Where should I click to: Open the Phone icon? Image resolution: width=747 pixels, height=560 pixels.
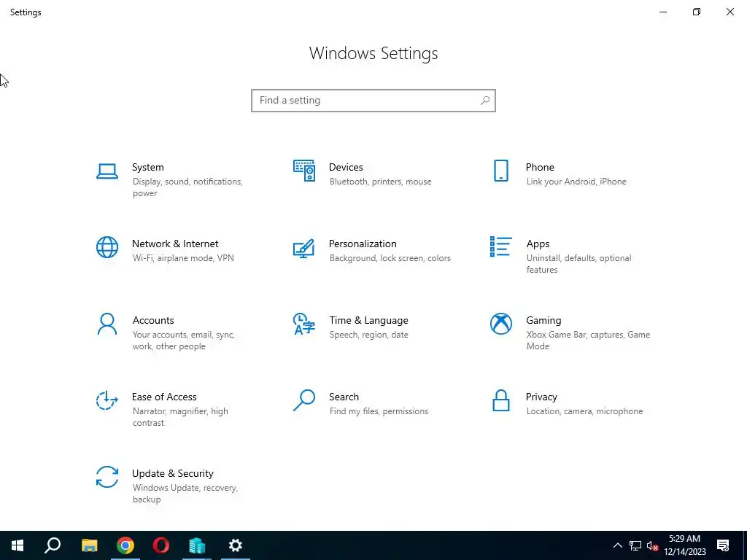click(500, 171)
